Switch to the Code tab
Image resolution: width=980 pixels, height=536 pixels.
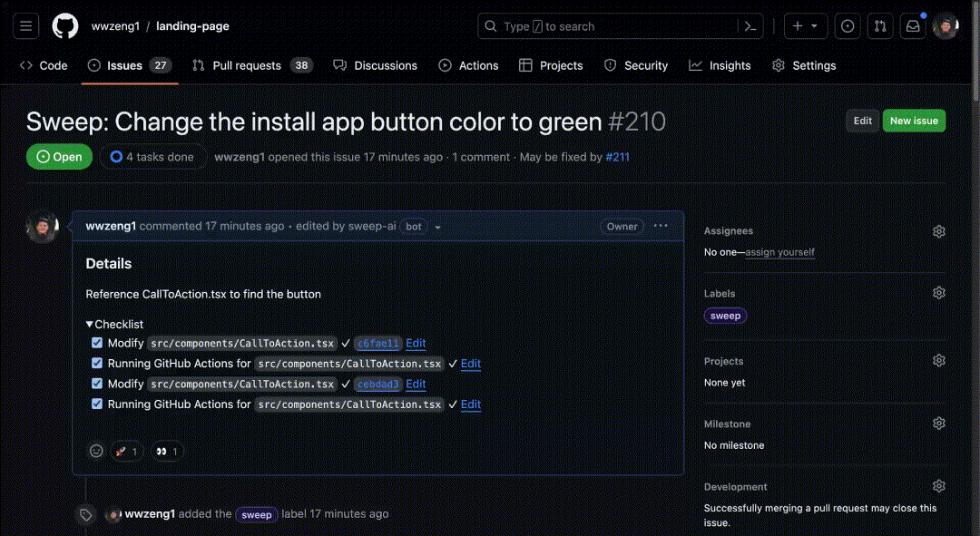click(x=44, y=65)
